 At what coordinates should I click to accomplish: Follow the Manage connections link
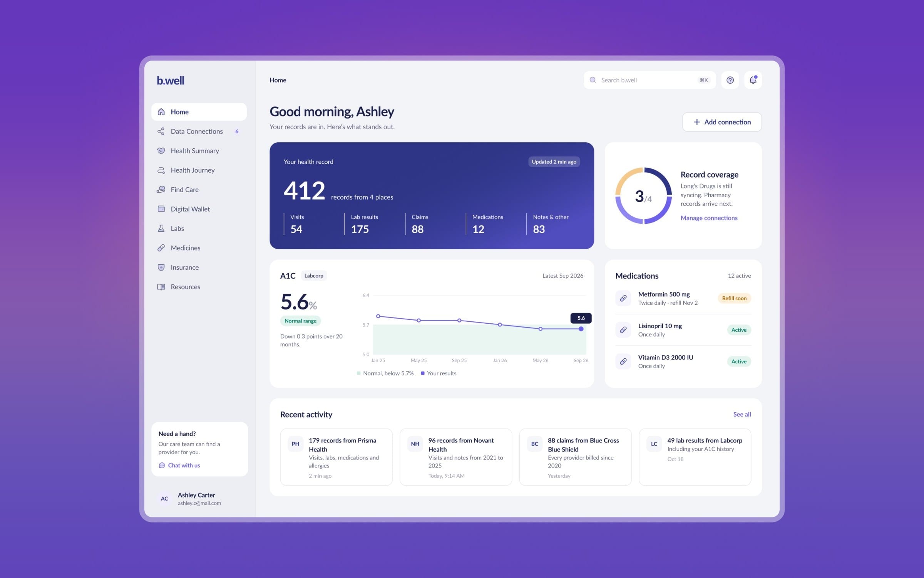coord(709,218)
